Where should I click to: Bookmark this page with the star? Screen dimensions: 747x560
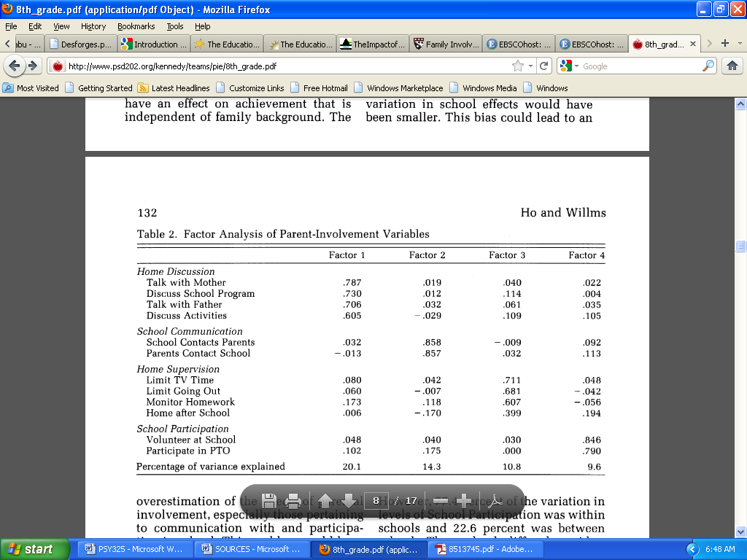tap(518, 66)
